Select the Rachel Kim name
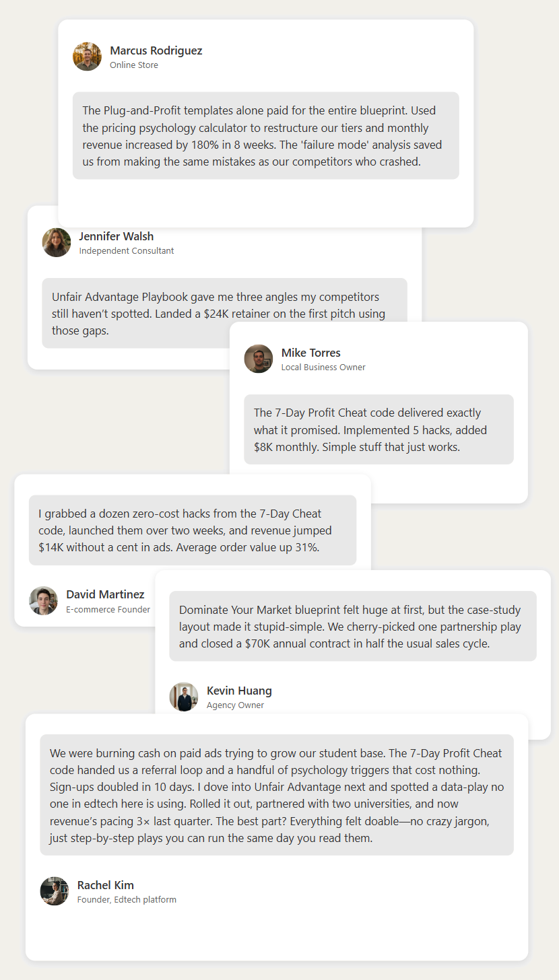The width and height of the screenshot is (559, 980). click(x=105, y=885)
